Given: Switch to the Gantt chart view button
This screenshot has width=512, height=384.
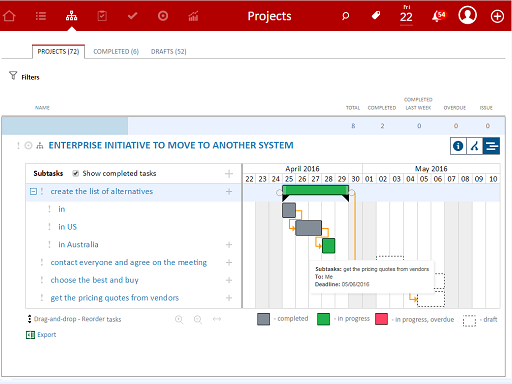Looking at the screenshot, I should (491, 146).
